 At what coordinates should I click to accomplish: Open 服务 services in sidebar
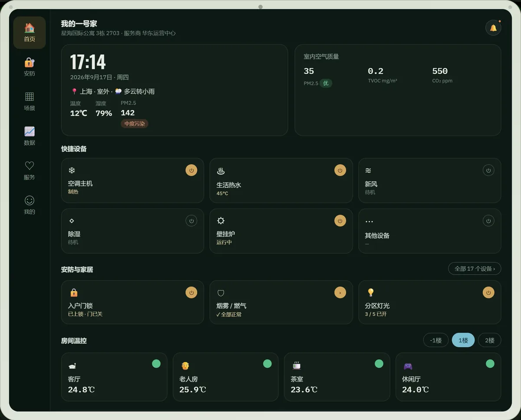pos(30,171)
